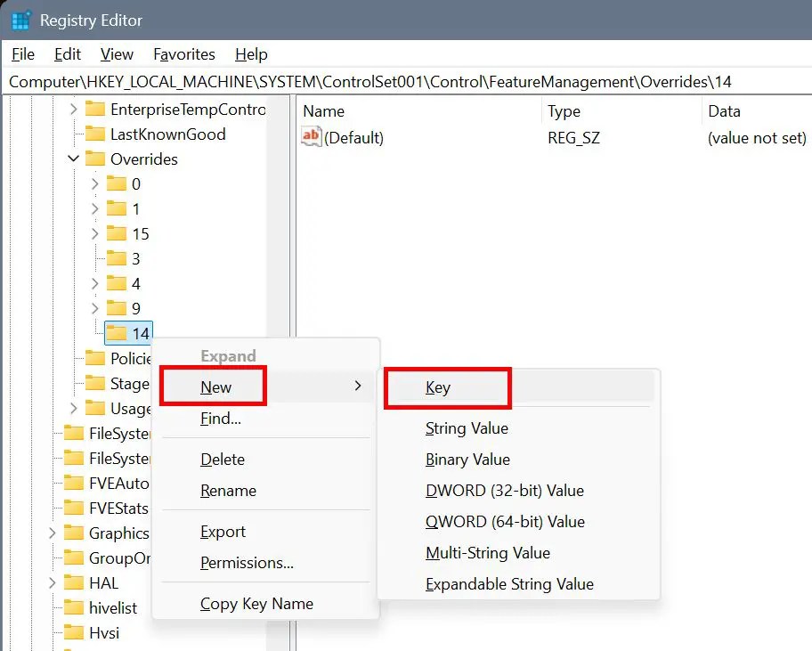Viewport: 812px width, 651px height.
Task: Expand the Graphics key
Action: (x=52, y=533)
